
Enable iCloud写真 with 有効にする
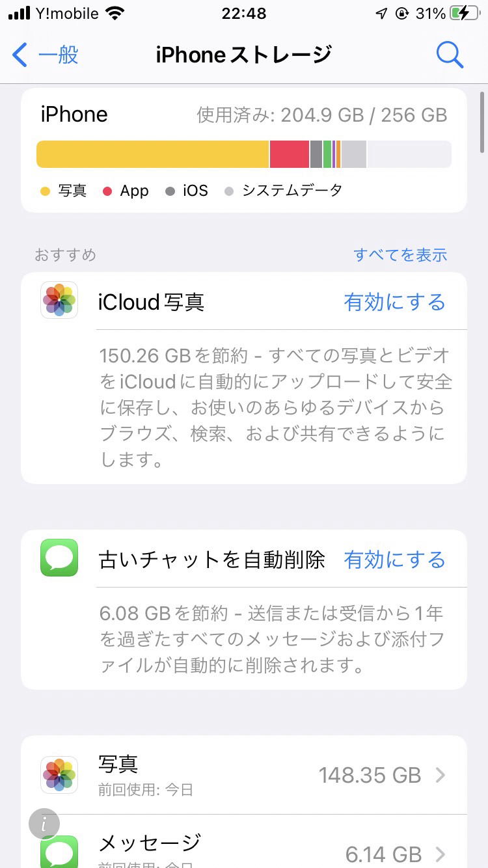tap(394, 303)
